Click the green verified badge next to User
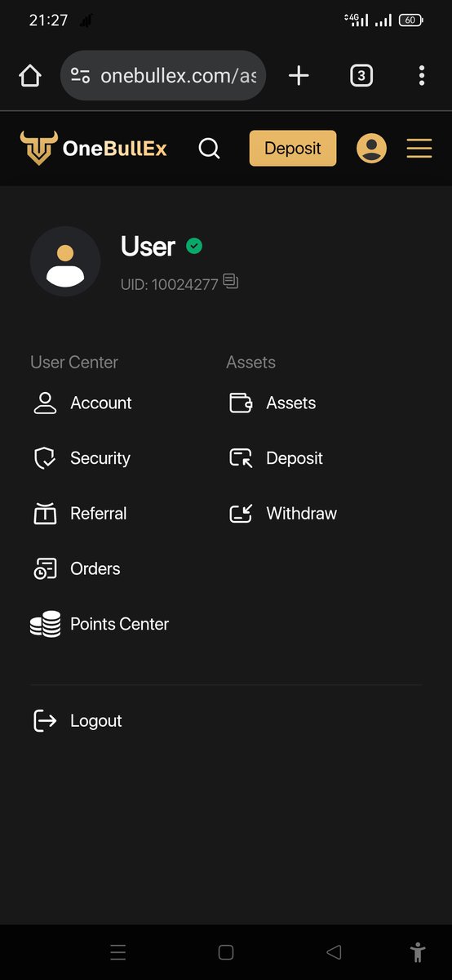The height and width of the screenshot is (980, 452). click(x=194, y=246)
